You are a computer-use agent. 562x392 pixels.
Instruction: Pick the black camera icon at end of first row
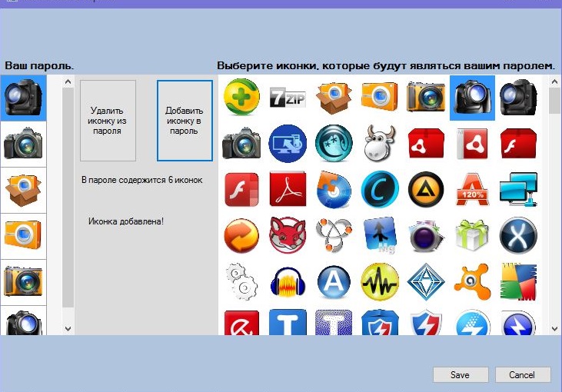pos(518,97)
